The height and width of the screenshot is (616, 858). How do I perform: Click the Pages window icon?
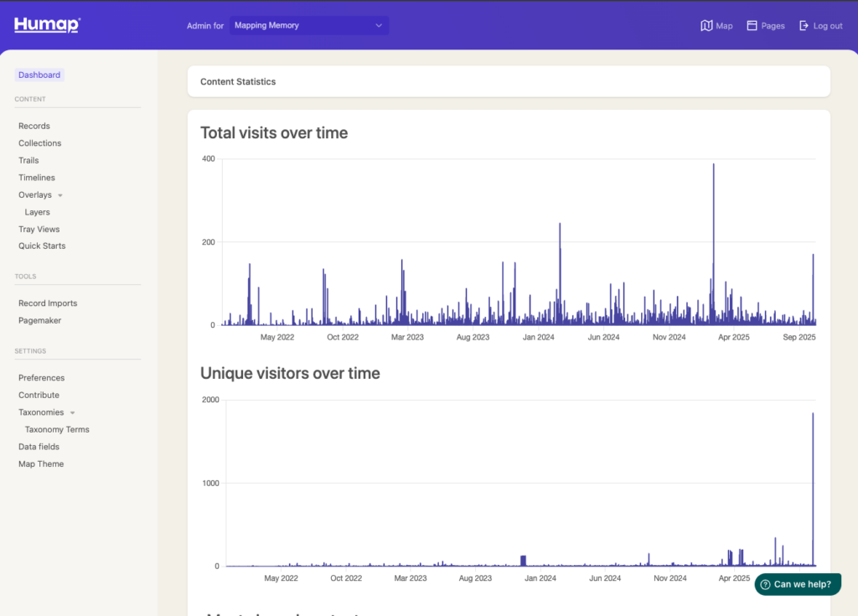tap(752, 26)
